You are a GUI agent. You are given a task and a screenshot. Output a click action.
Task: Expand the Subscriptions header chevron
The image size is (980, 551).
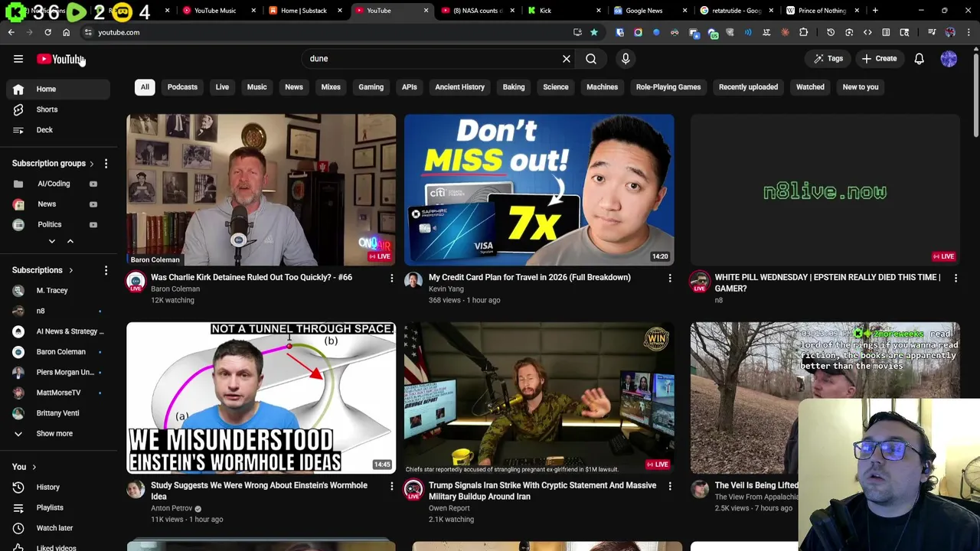pyautogui.click(x=70, y=270)
